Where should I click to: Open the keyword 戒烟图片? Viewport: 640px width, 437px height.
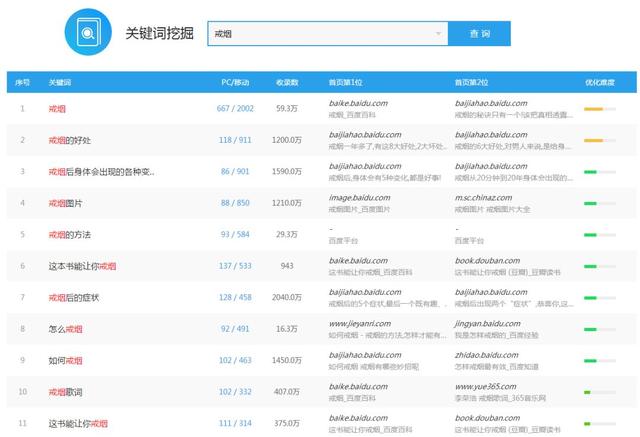pos(66,203)
